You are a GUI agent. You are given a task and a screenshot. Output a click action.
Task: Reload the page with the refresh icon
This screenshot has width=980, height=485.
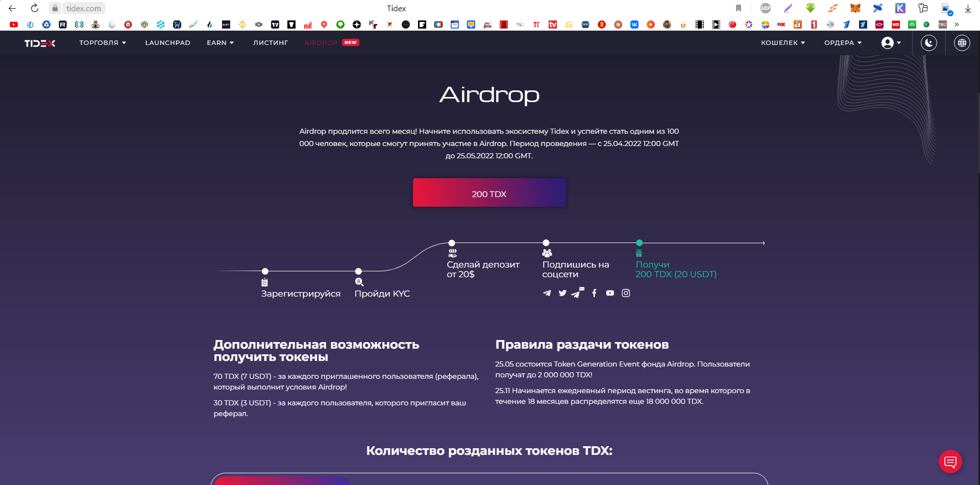click(x=35, y=8)
